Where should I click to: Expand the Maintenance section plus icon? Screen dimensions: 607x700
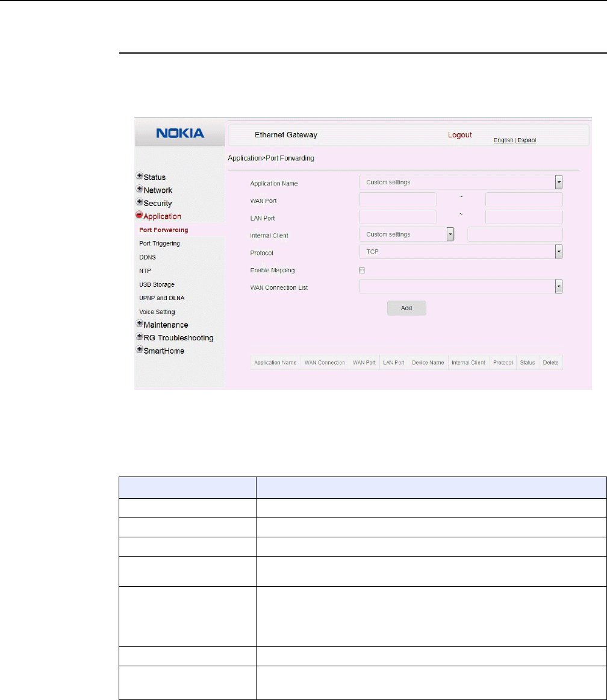click(139, 323)
